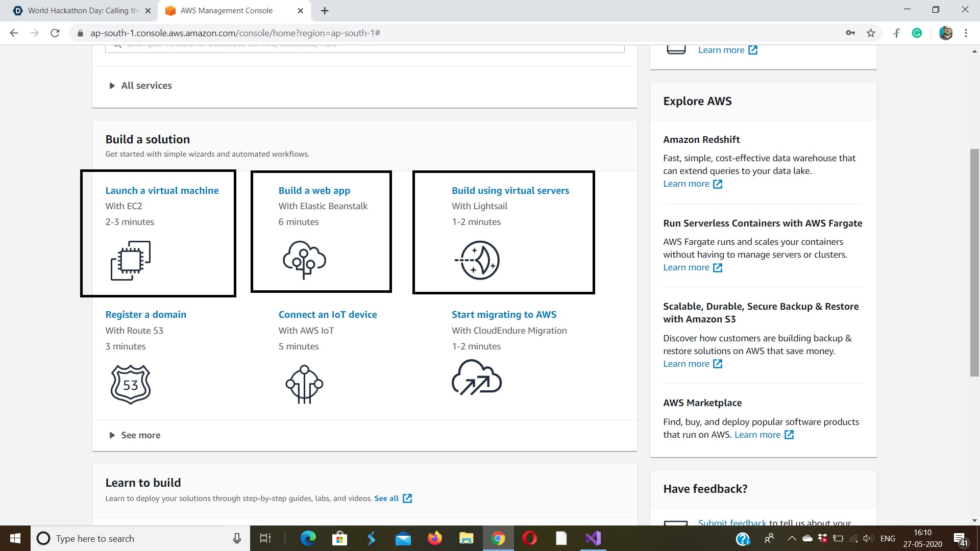Click the CloudEndure migration cloud icon
Viewport: 980px width, 551px height.
coord(476,378)
